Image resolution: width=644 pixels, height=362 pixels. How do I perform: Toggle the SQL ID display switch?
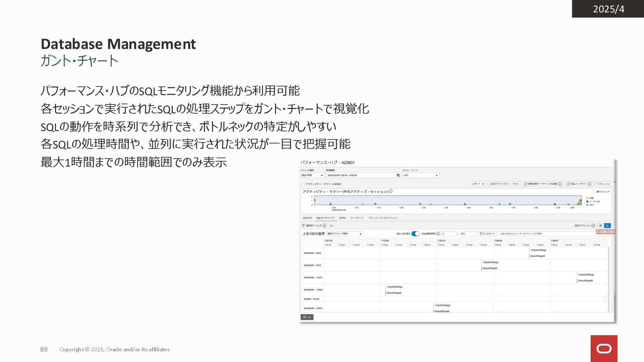[415, 234]
